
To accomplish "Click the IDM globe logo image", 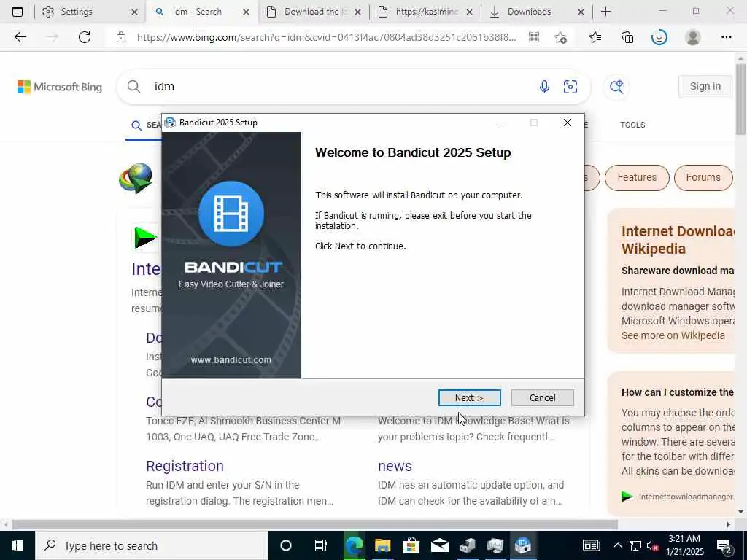I will point(136,178).
